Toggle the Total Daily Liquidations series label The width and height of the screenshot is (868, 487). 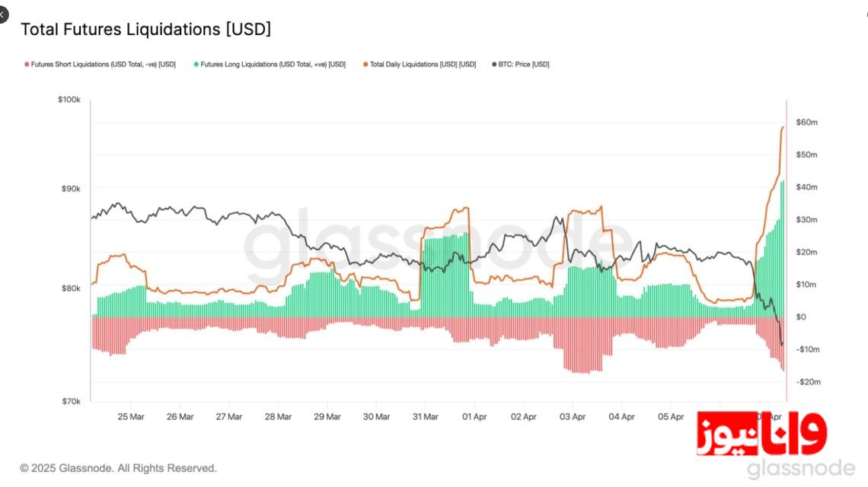[x=423, y=65]
